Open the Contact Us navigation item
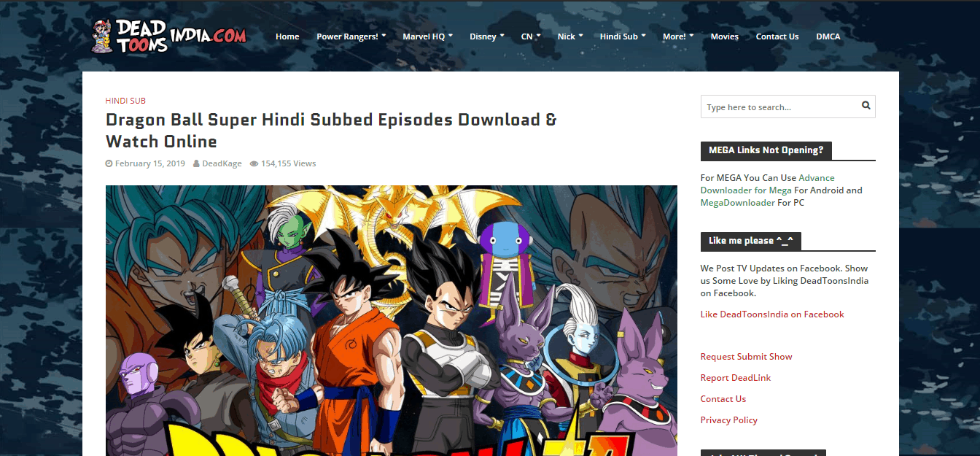This screenshot has width=980, height=456. tap(777, 36)
